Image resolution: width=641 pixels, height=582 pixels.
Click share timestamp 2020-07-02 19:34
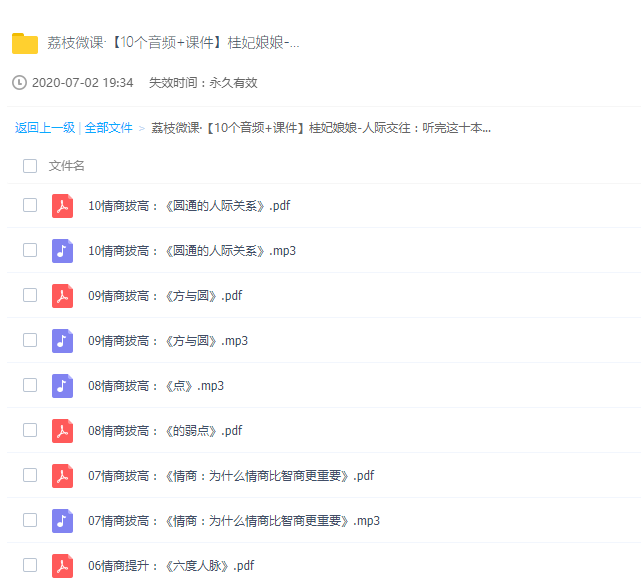tap(83, 83)
